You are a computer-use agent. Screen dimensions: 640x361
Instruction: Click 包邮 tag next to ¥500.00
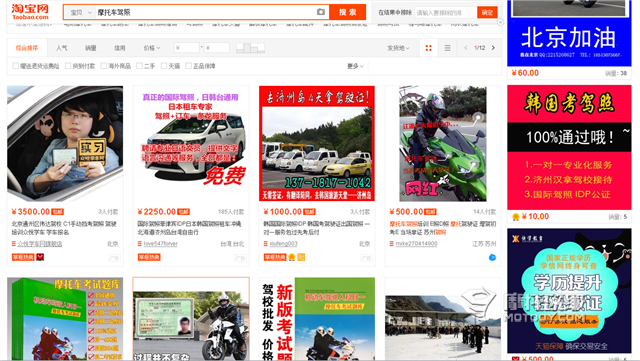point(431,212)
